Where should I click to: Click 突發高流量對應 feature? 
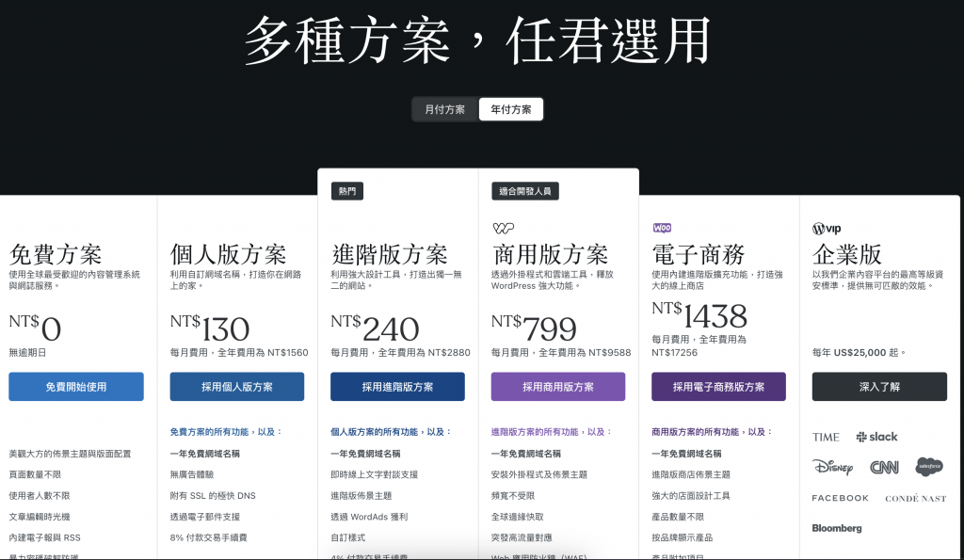click(x=522, y=537)
